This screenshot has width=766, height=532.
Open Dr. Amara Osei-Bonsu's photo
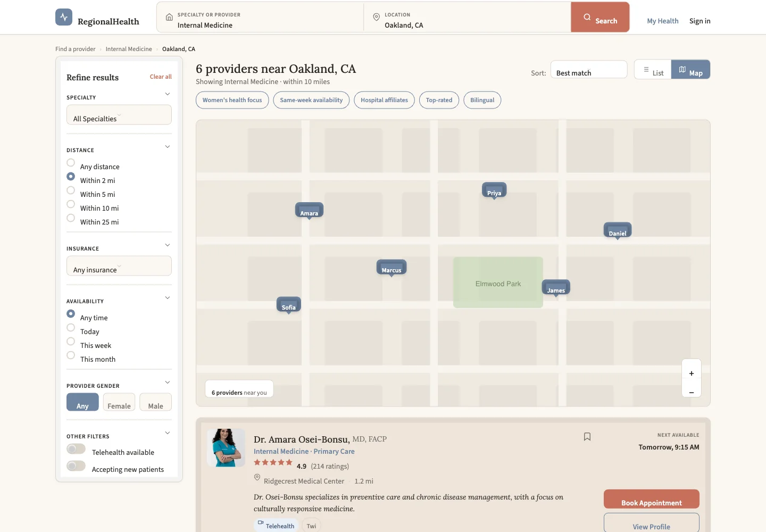(226, 448)
